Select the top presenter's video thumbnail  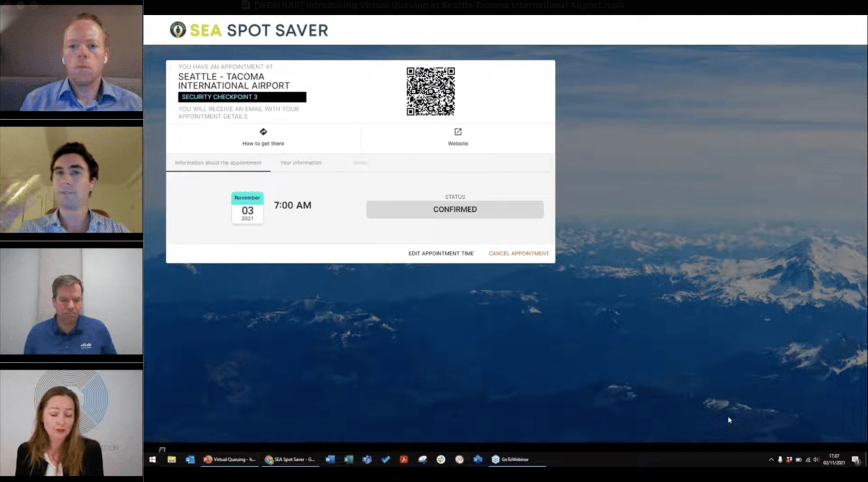(x=71, y=58)
